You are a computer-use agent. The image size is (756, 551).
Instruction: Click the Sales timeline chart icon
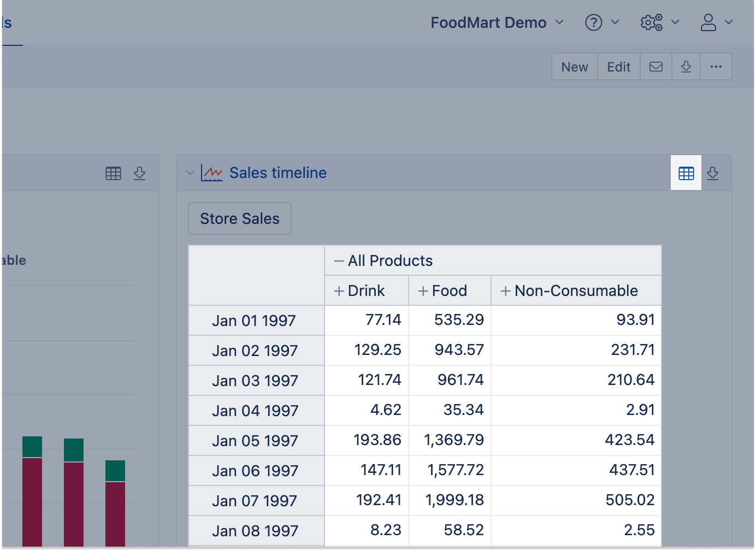[x=211, y=173]
